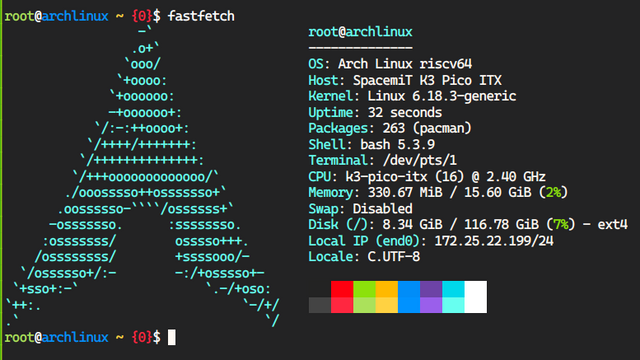
Task: Click the cursor block at the bottom prompt
Action: [172, 338]
